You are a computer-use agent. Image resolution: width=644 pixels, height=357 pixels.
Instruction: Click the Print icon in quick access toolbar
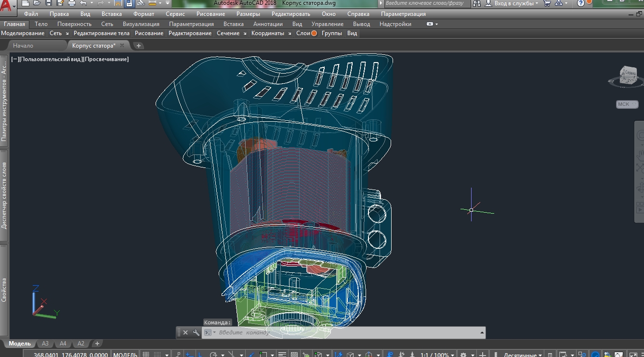tap(72, 3)
